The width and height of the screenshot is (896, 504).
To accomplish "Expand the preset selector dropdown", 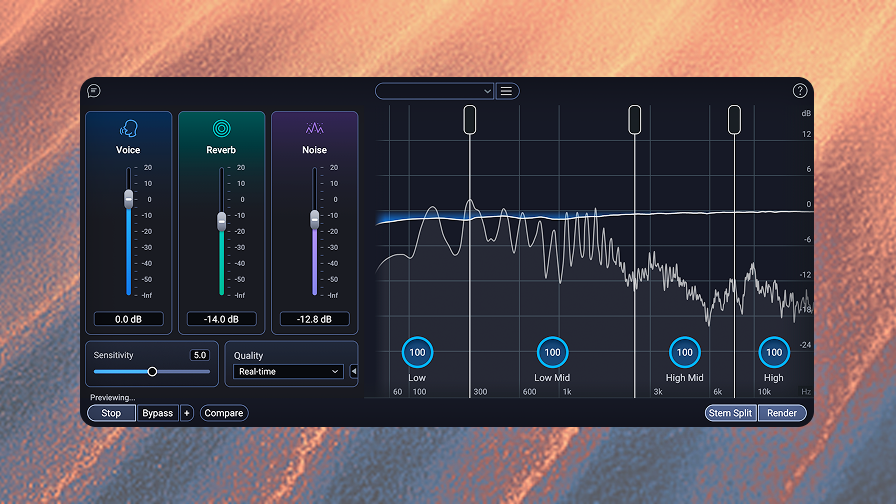I will pos(434,91).
